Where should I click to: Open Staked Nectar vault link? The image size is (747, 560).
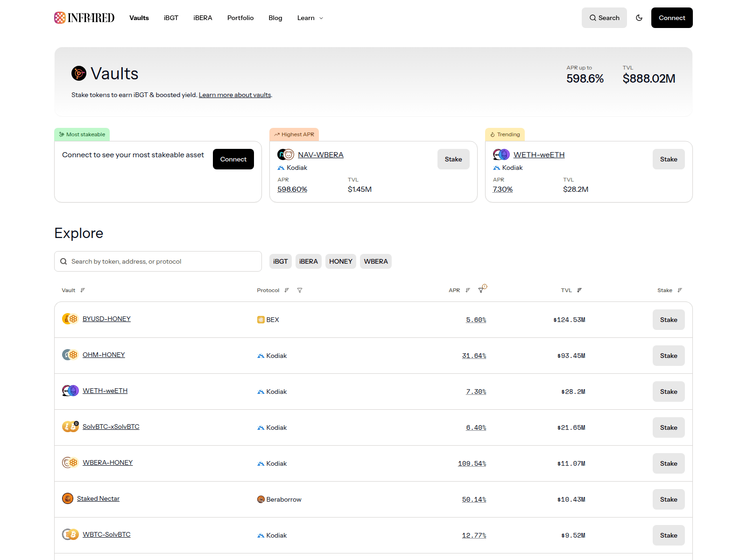[x=98, y=498]
